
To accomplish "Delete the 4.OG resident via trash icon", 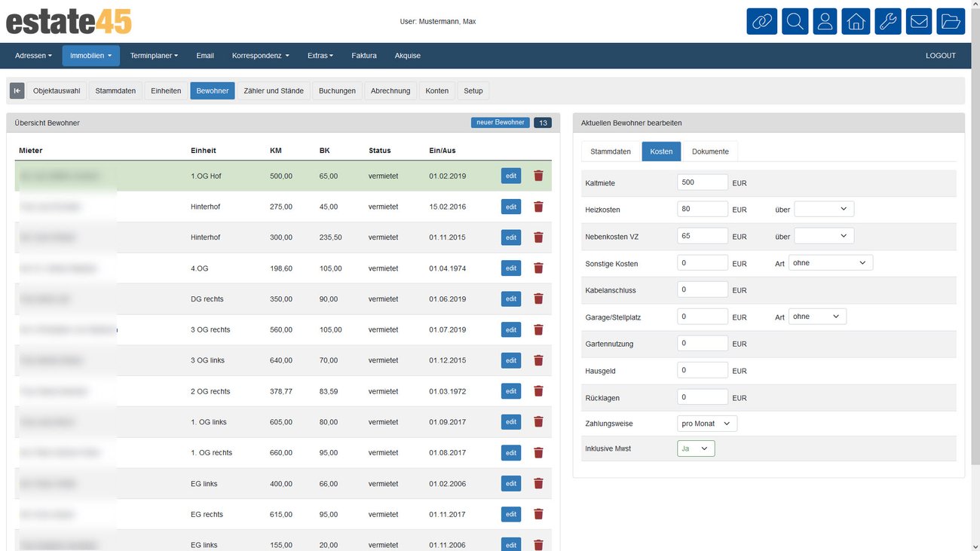I will pos(538,268).
